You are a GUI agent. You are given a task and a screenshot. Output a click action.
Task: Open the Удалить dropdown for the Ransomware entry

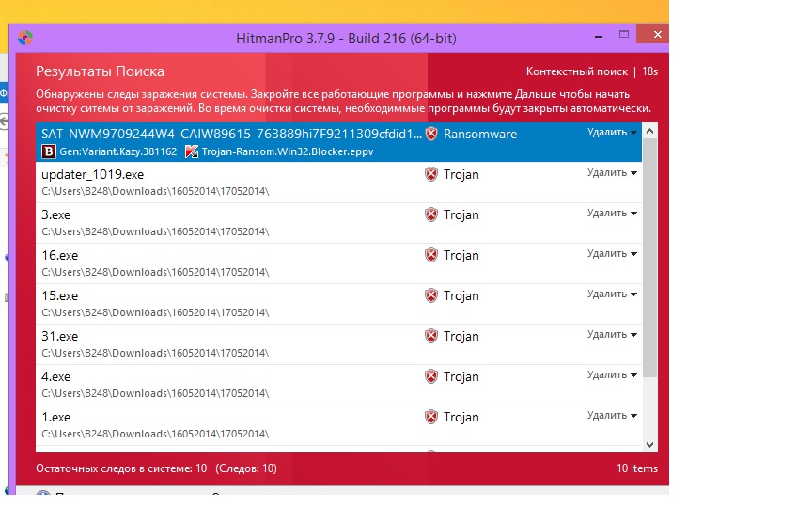tap(612, 133)
